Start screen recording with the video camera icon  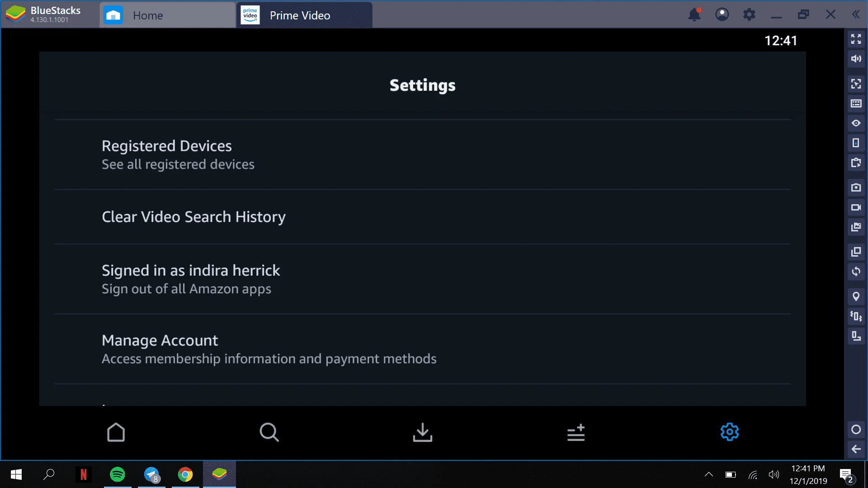click(x=856, y=207)
